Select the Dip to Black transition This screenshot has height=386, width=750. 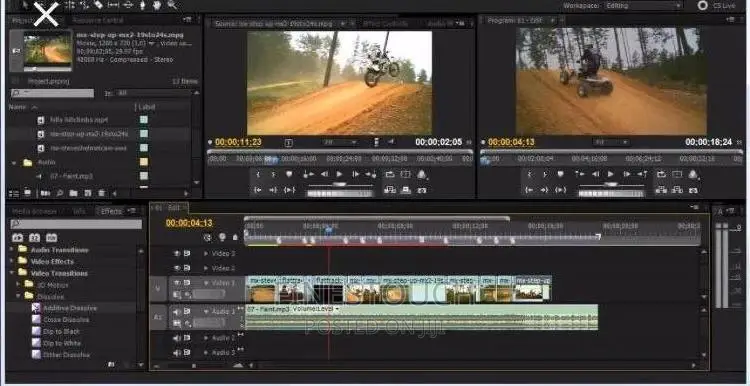pos(62,331)
